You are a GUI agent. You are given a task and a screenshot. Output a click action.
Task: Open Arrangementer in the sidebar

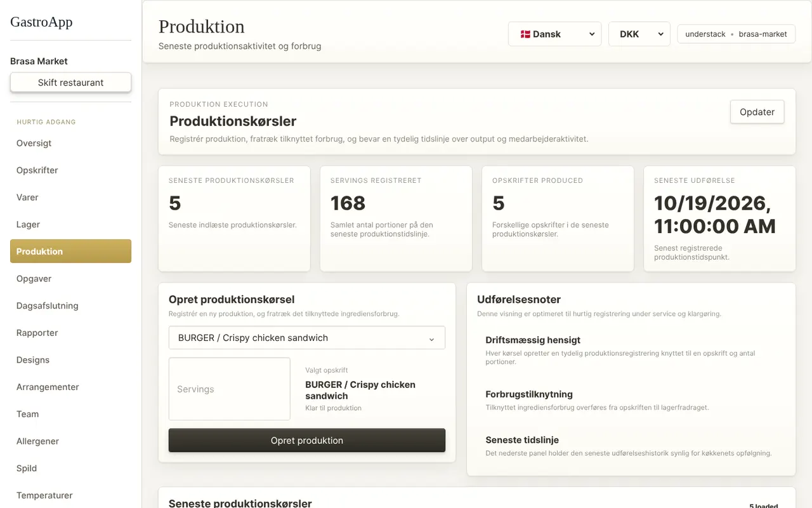pyautogui.click(x=70, y=387)
